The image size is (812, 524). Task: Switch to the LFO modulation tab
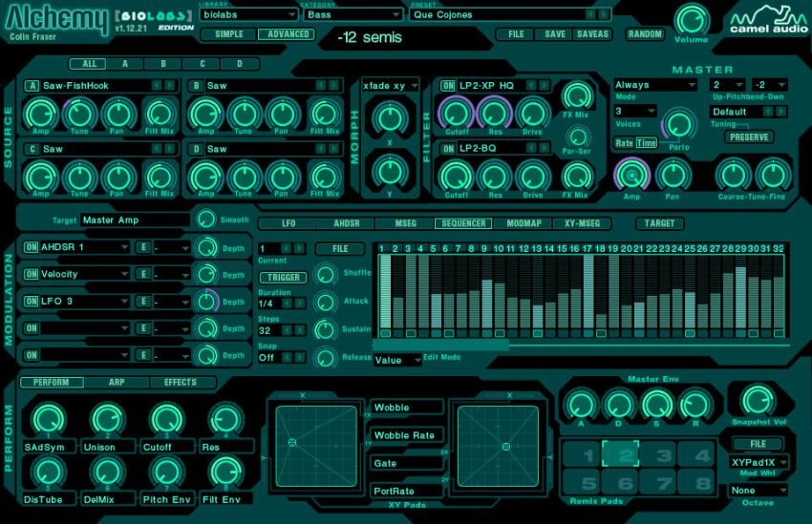288,223
